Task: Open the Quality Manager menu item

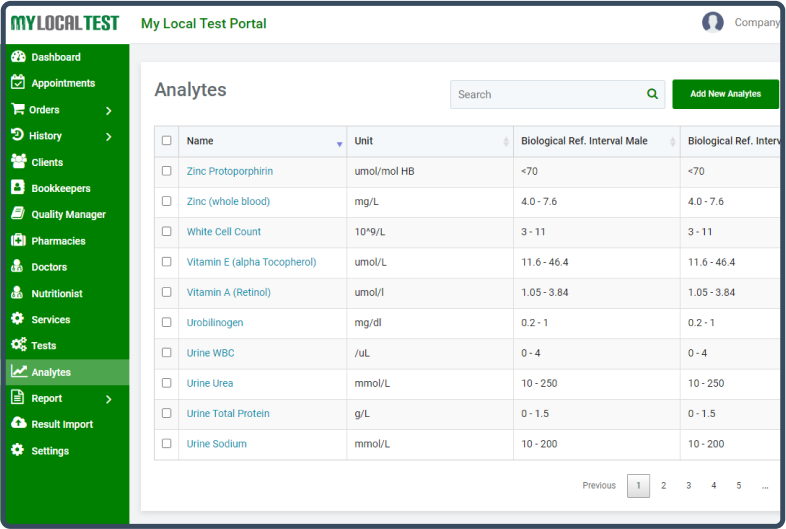Action: [68, 214]
